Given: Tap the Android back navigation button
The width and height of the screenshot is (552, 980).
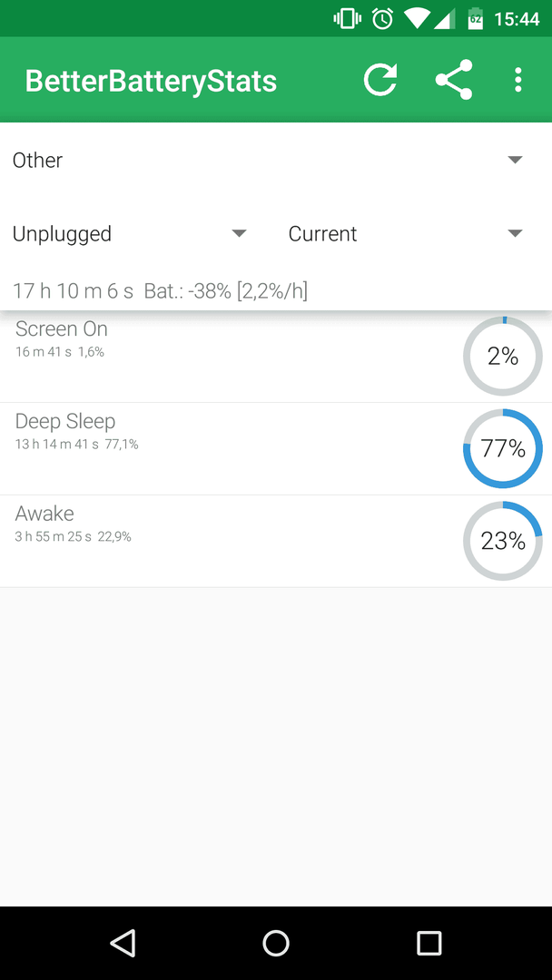Looking at the screenshot, I should click(123, 943).
